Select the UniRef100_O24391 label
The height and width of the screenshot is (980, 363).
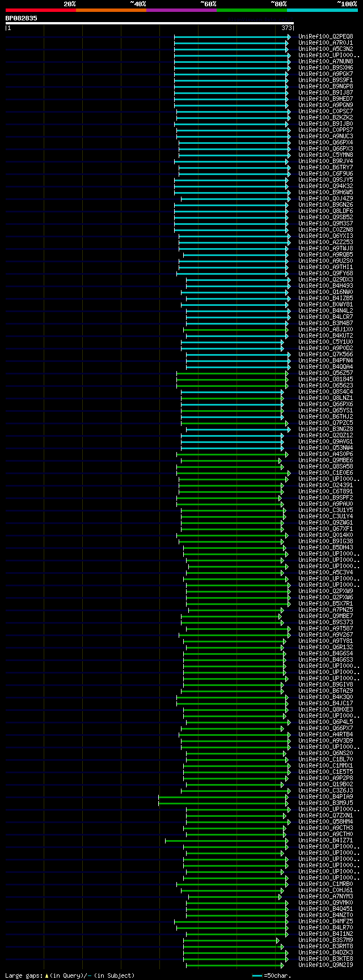[326, 485]
